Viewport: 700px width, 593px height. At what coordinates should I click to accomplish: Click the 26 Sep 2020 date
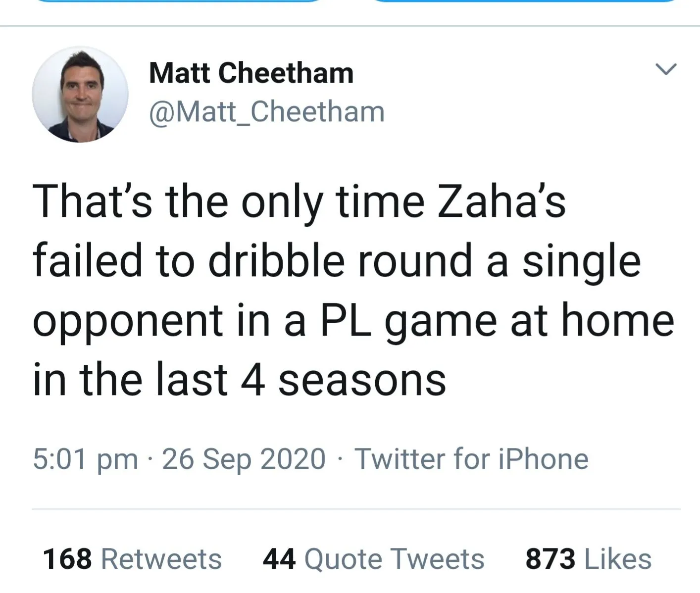244,459
